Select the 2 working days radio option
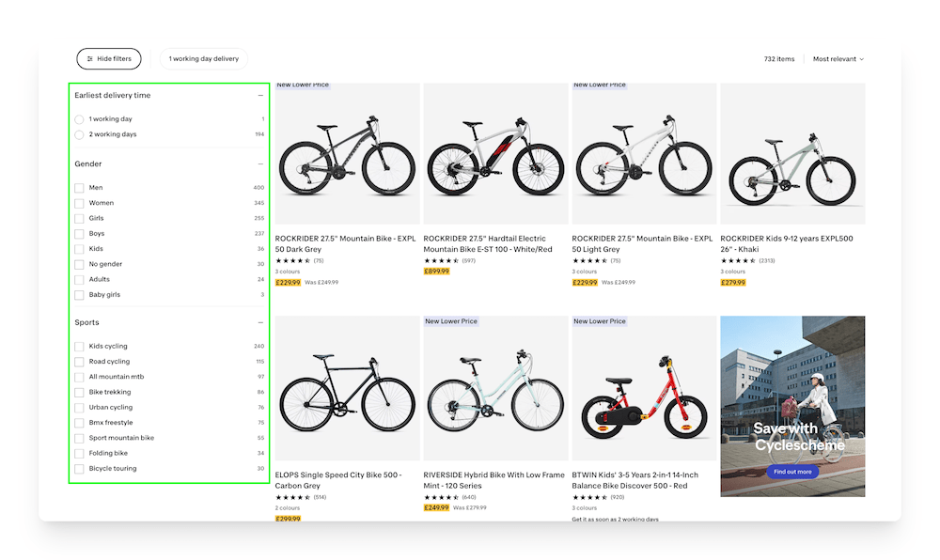940x560 pixels. pyautogui.click(x=79, y=135)
